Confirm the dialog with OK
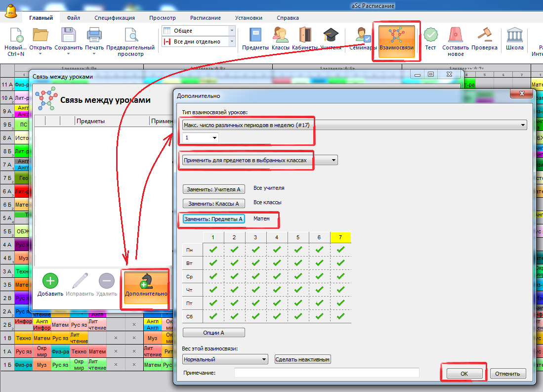Image resolution: width=543 pixels, height=392 pixels. tap(464, 374)
